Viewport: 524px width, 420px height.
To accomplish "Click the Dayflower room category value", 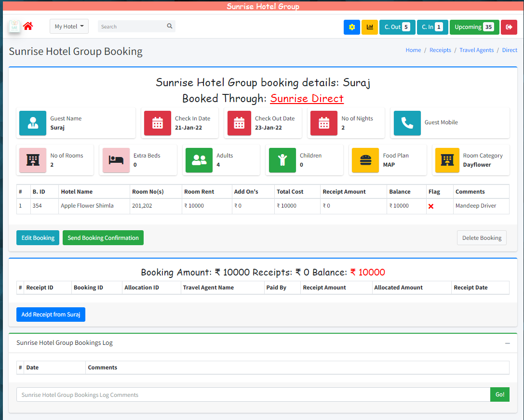I will pyautogui.click(x=477, y=165).
